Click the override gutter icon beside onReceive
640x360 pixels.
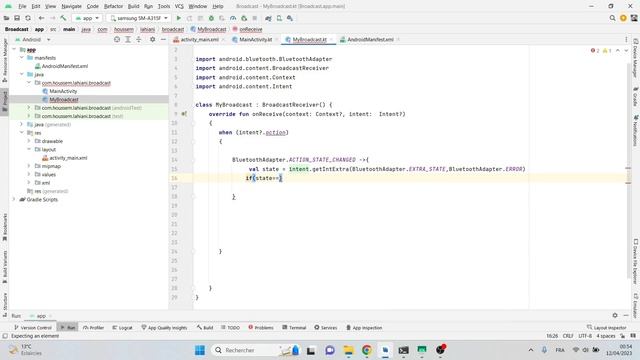184,114
